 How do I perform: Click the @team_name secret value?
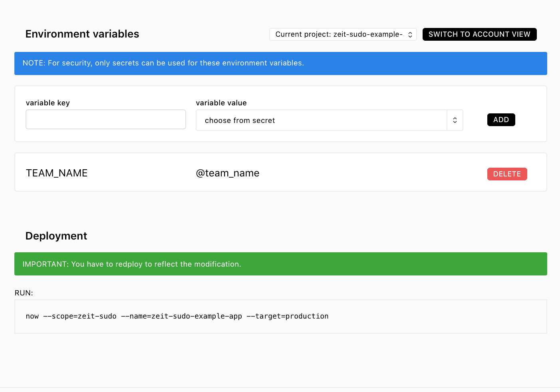click(x=228, y=173)
